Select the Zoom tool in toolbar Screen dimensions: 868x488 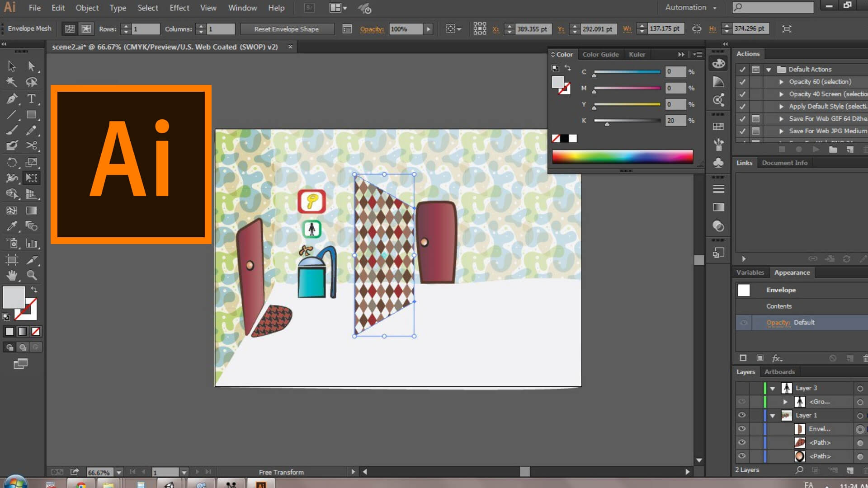[x=32, y=275]
